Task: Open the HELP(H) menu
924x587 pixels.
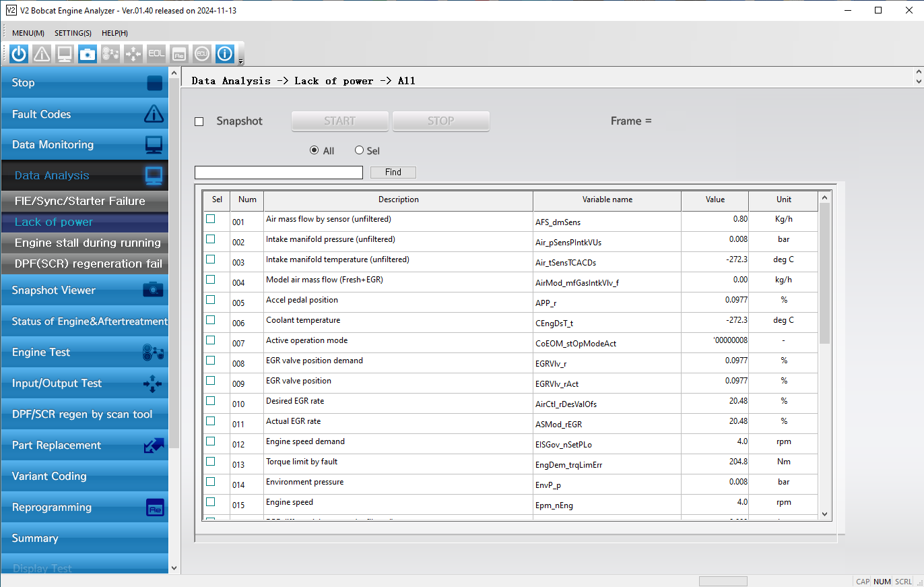Action: 114,33
